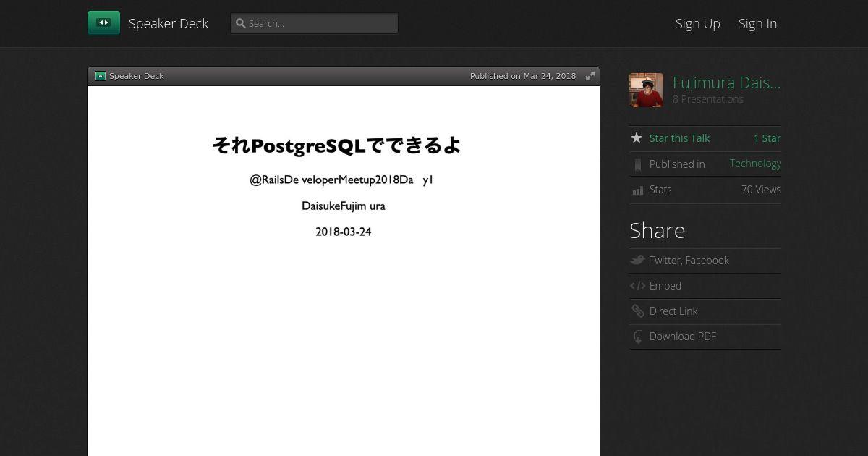Screen dimensions: 868x456
Task: Click the DaisukeFujim ura text on slide
Action: [x=344, y=206]
